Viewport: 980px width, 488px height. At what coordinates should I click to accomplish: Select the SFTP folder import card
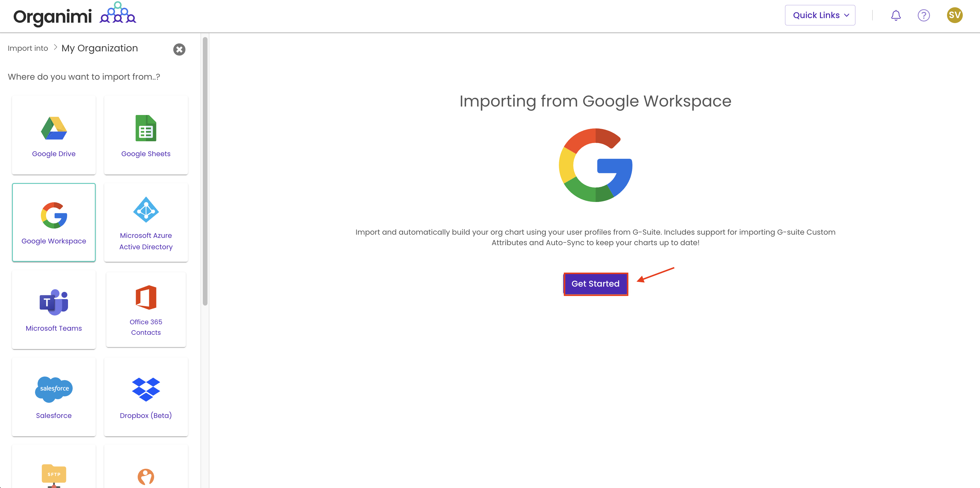(54, 467)
